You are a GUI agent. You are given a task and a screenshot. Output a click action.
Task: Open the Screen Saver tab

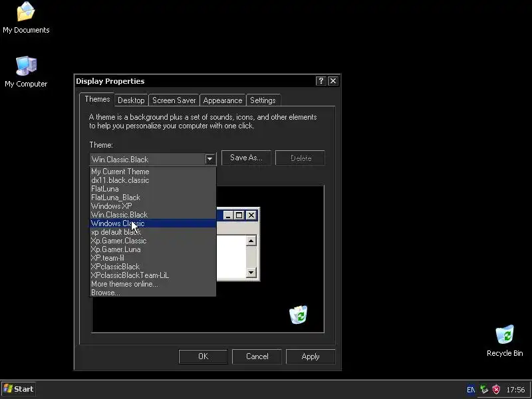click(x=174, y=100)
